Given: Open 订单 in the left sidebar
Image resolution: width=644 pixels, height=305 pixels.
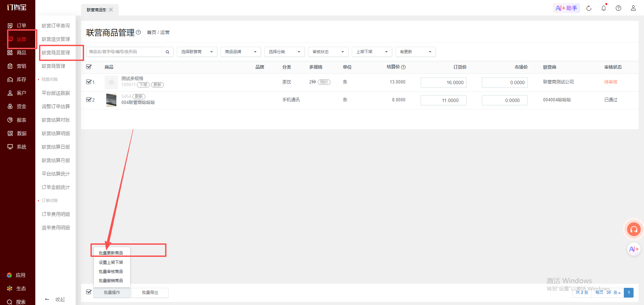Looking at the screenshot, I should (17, 26).
